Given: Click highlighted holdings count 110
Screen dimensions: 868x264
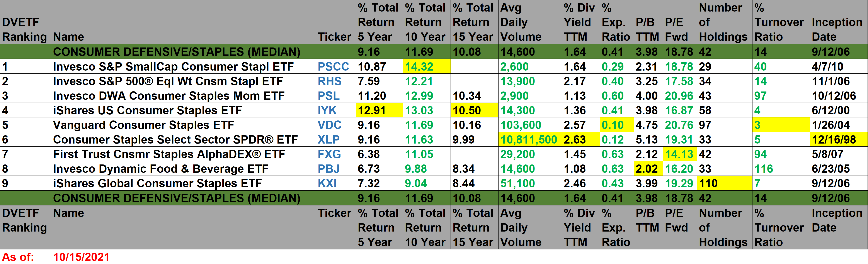Looking at the screenshot, I should tap(724, 183).
